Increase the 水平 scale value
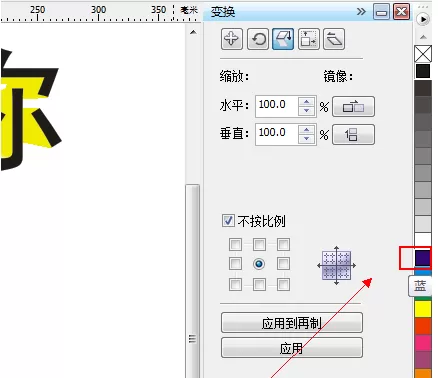Screen dimensions: 438x378 pos(307,102)
